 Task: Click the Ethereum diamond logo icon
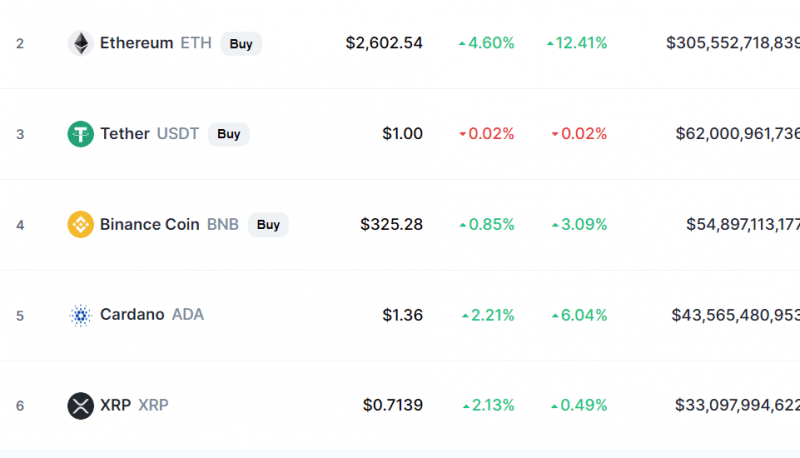81,43
